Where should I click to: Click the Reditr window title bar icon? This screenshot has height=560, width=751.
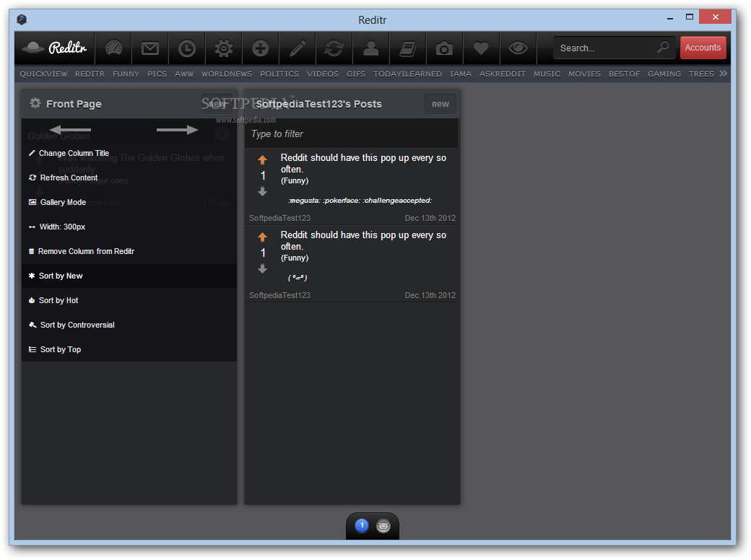pos(22,19)
